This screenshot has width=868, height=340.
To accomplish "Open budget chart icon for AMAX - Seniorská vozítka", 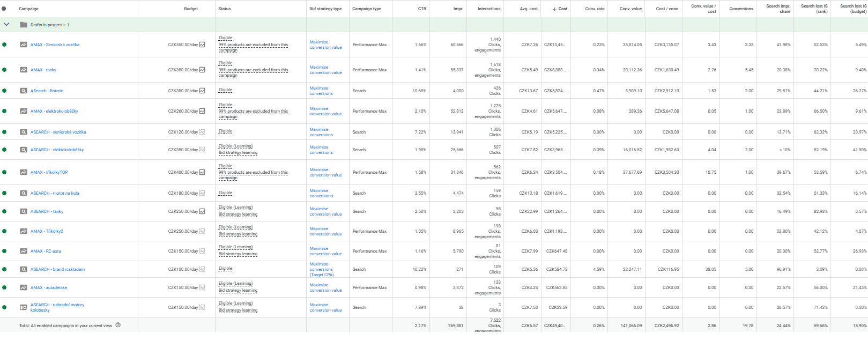I will point(202,45).
